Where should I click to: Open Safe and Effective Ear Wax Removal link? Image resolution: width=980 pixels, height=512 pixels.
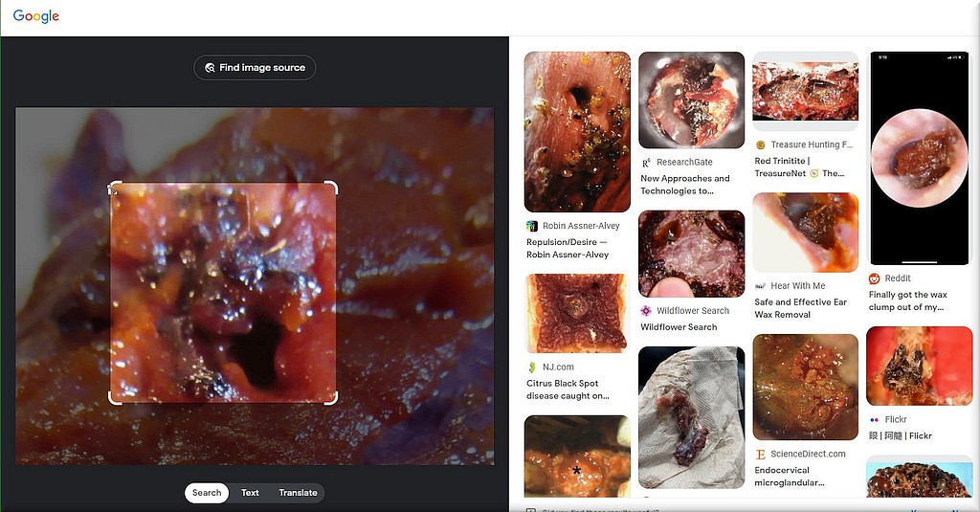[801, 308]
